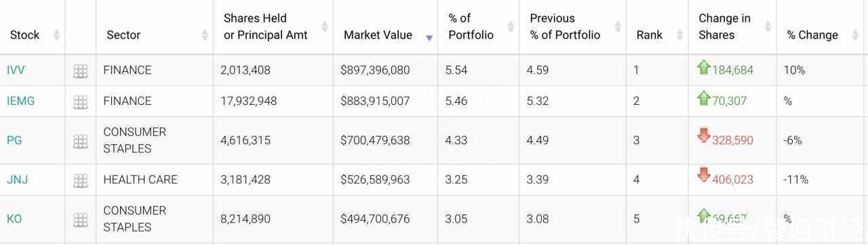868x245 pixels.
Task: Sort by % of Portfolio header
Action: coord(471,26)
